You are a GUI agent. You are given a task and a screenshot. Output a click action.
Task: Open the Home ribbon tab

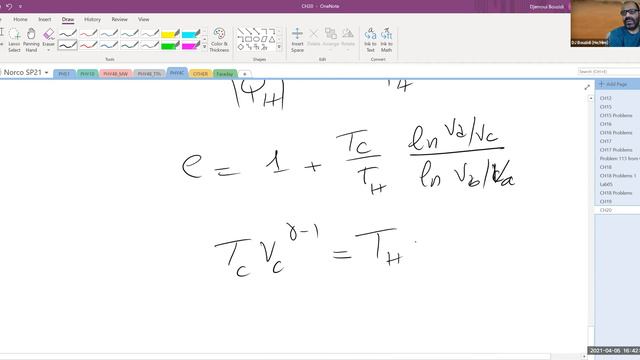click(x=20, y=19)
